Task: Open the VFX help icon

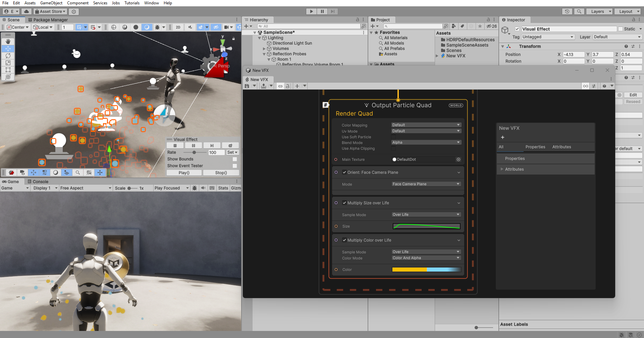Action: [x=604, y=86]
